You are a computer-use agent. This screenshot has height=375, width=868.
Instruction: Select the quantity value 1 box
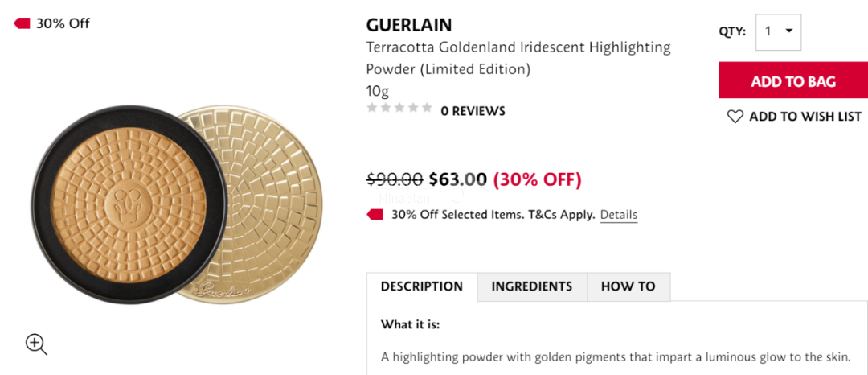tap(769, 31)
